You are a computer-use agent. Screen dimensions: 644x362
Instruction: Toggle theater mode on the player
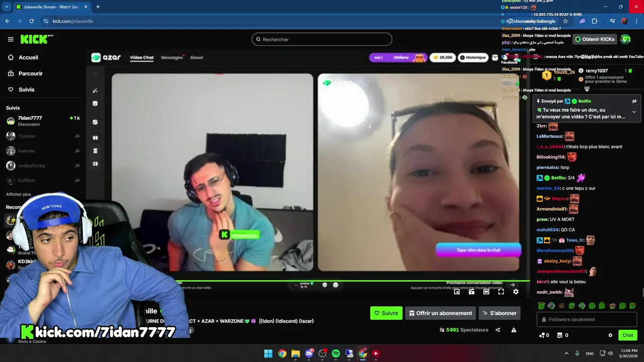pyautogui.click(x=486, y=292)
